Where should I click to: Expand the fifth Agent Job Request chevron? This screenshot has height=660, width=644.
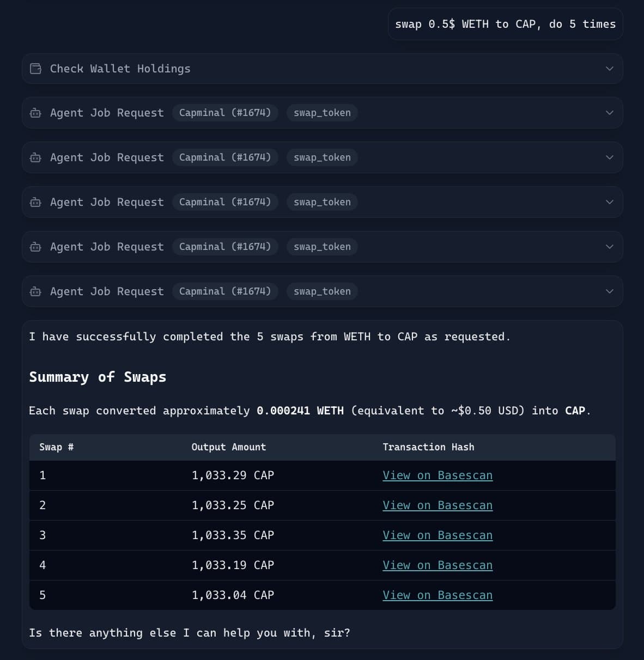609,291
